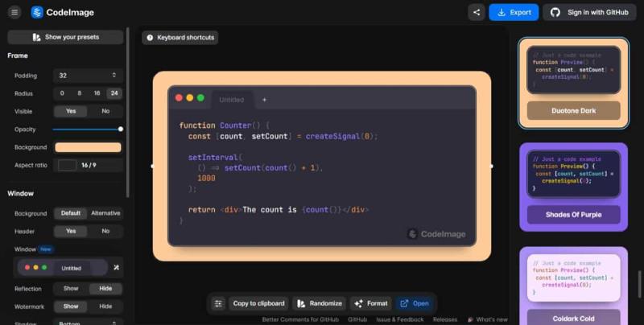The image size is (644, 325).
Task: Open the hamburger menu
Action: [14, 12]
